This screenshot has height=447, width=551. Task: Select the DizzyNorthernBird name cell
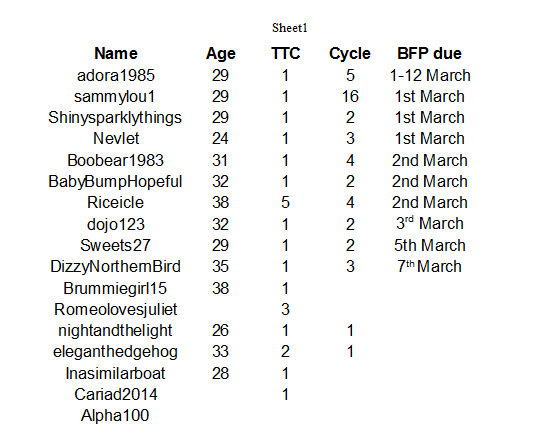click(x=115, y=266)
